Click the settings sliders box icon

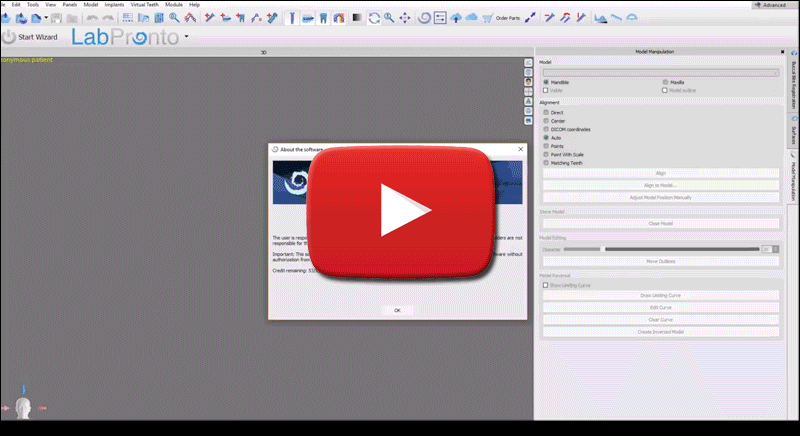click(440, 18)
